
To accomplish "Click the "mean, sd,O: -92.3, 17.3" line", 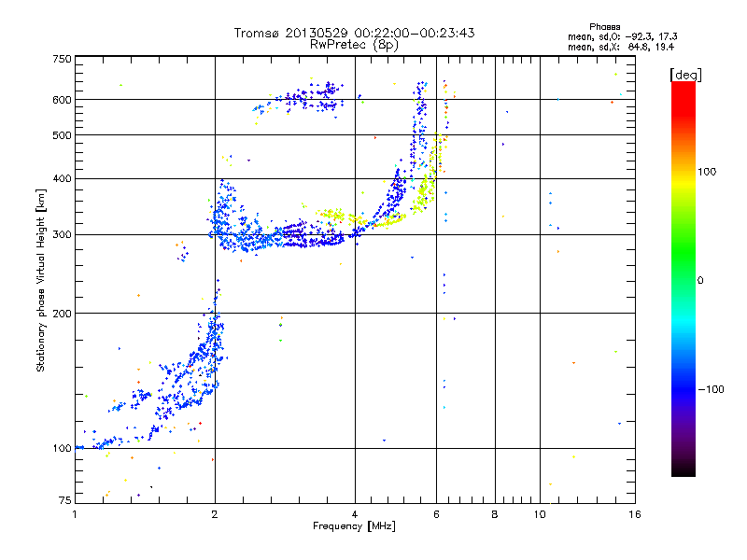I will 622,36.
